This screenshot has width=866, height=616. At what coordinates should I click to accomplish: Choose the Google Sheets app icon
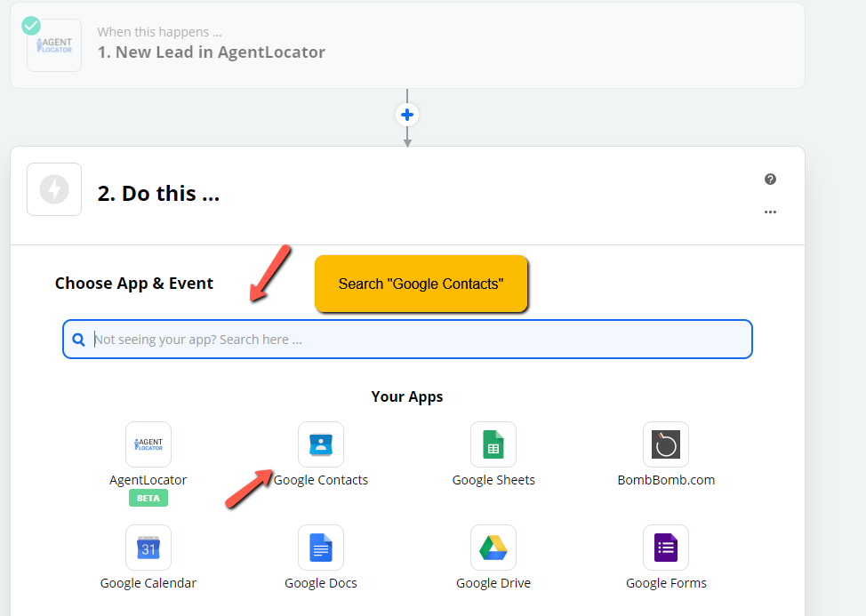click(x=493, y=444)
